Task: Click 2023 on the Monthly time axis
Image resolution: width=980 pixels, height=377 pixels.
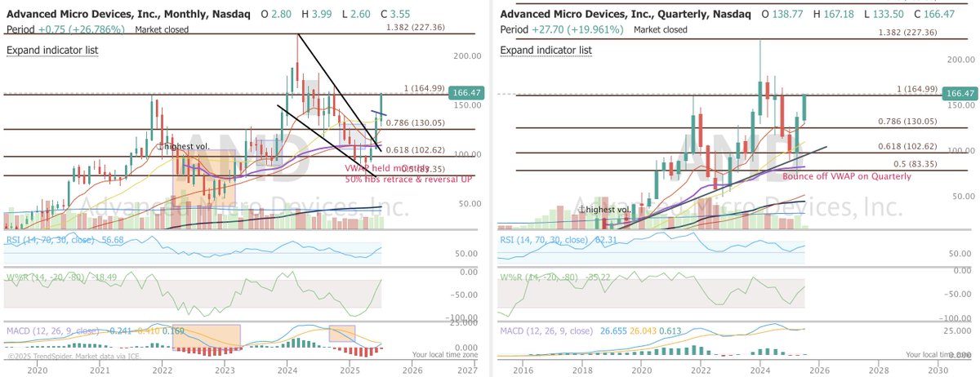Action: tap(224, 369)
